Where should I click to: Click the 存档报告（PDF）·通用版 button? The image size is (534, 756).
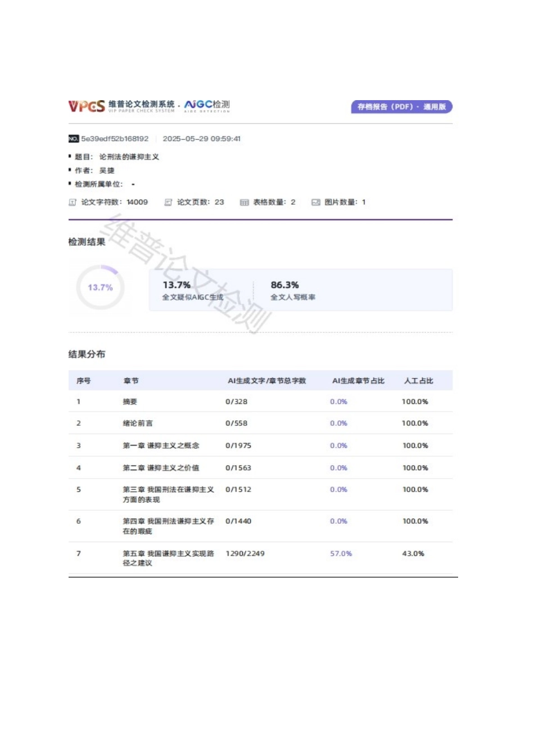[x=401, y=106]
